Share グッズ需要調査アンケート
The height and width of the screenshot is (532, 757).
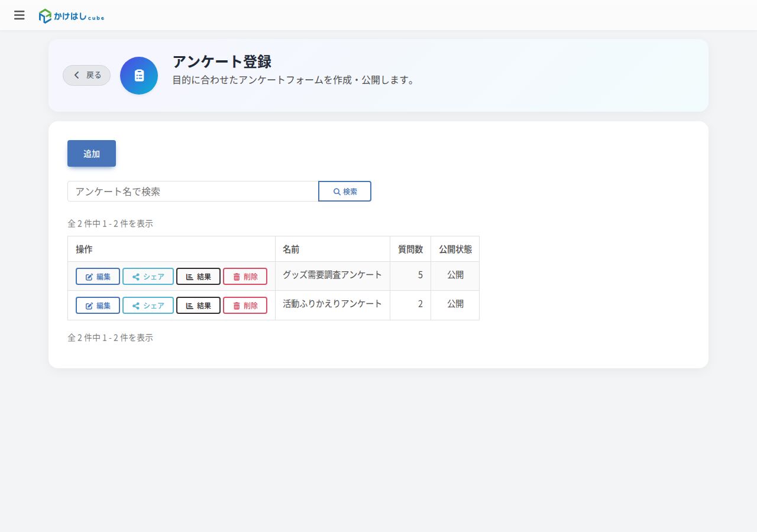[148, 277]
